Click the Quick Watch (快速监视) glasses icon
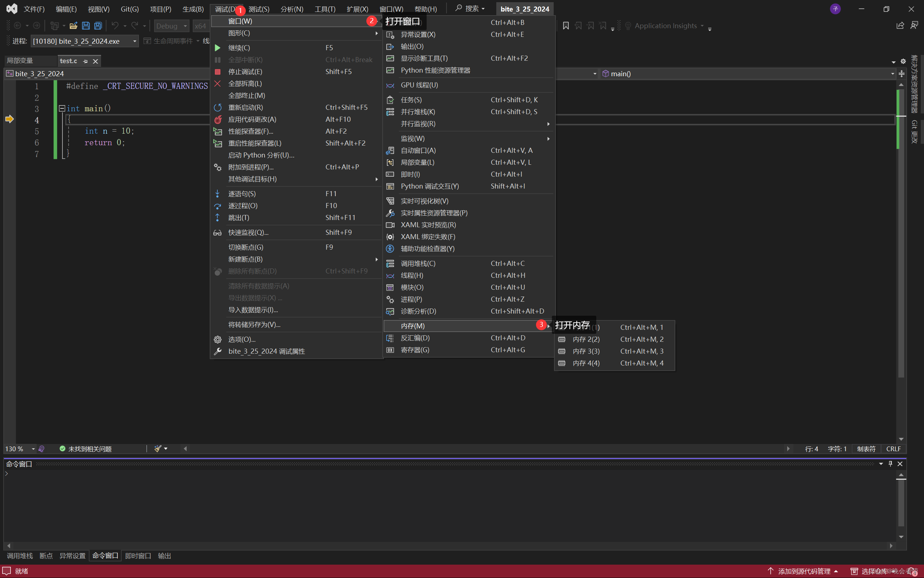This screenshot has width=924, height=578. point(217,232)
